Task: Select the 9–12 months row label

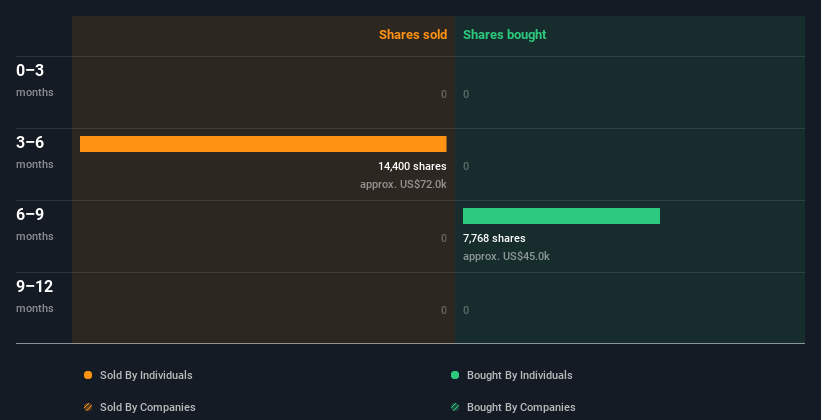Action: coord(35,296)
